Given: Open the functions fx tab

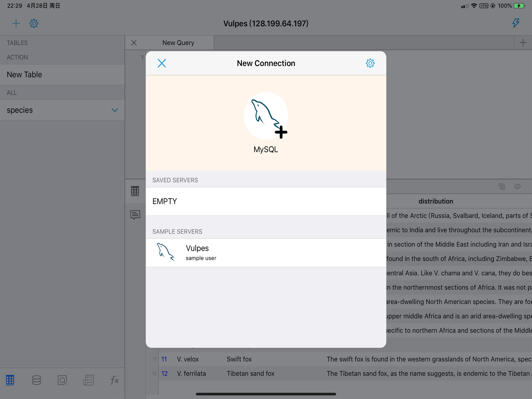Looking at the screenshot, I should pos(114,380).
